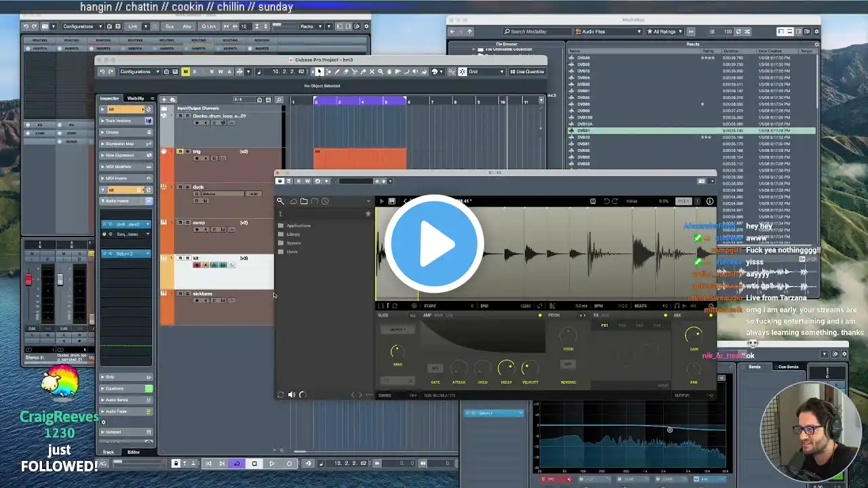The width and height of the screenshot is (868, 488).
Task: Click the add track plus button
Action: pyautogui.click(x=163, y=100)
